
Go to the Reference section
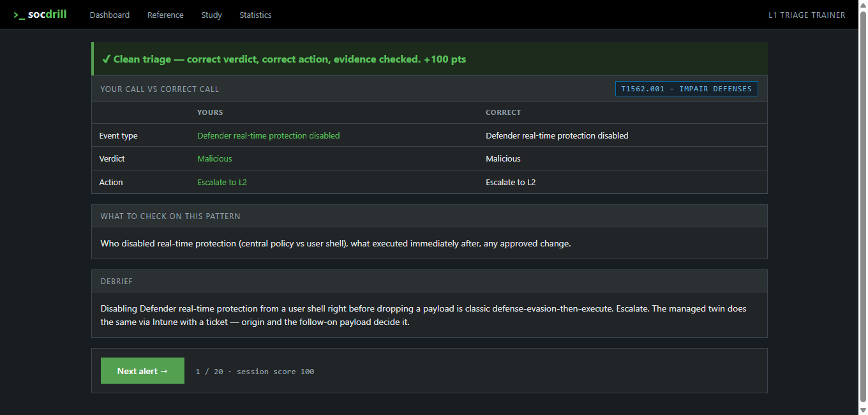(165, 15)
